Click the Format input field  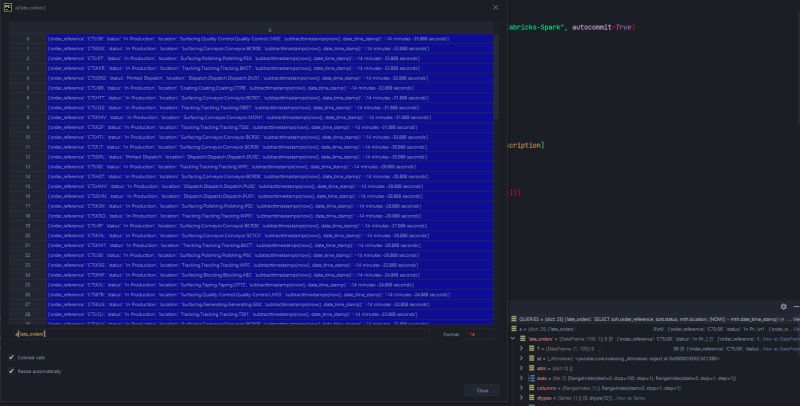coord(480,334)
